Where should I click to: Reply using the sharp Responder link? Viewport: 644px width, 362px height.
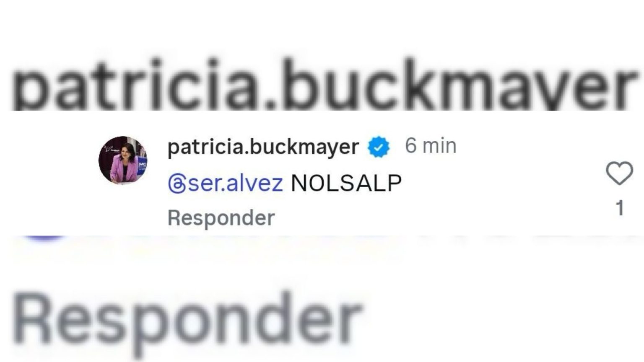click(x=221, y=218)
